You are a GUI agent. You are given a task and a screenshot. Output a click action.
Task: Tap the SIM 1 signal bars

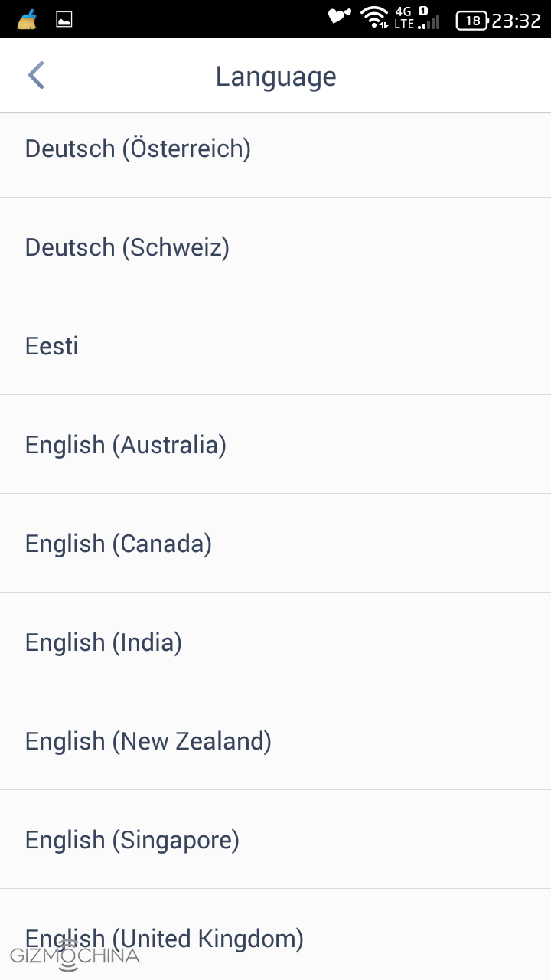(x=430, y=21)
